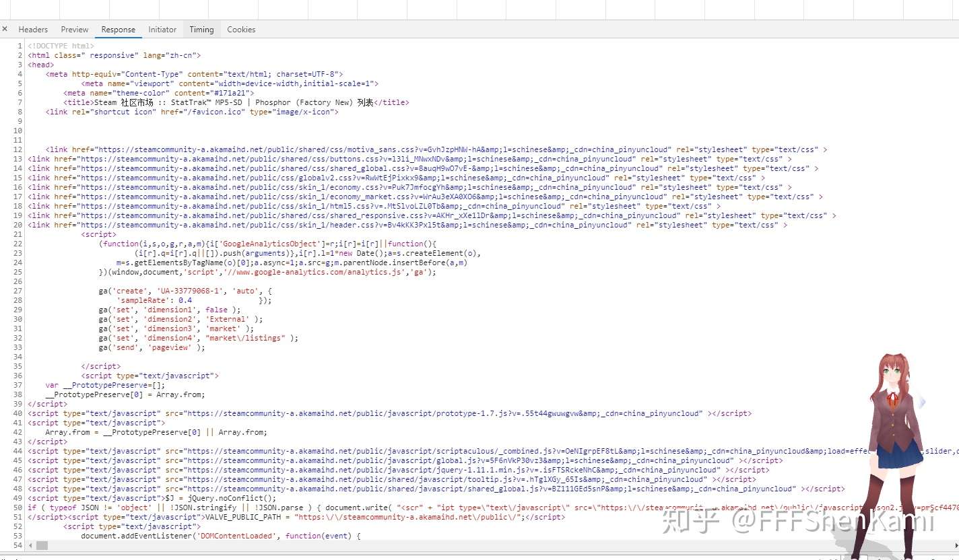Image resolution: width=959 pixels, height=560 pixels.
Task: Select the JSON.stringify check line
Action: click(x=493, y=508)
